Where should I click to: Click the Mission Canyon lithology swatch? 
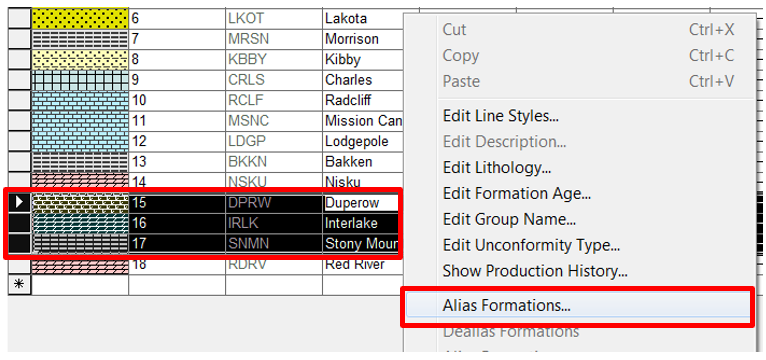(x=80, y=121)
